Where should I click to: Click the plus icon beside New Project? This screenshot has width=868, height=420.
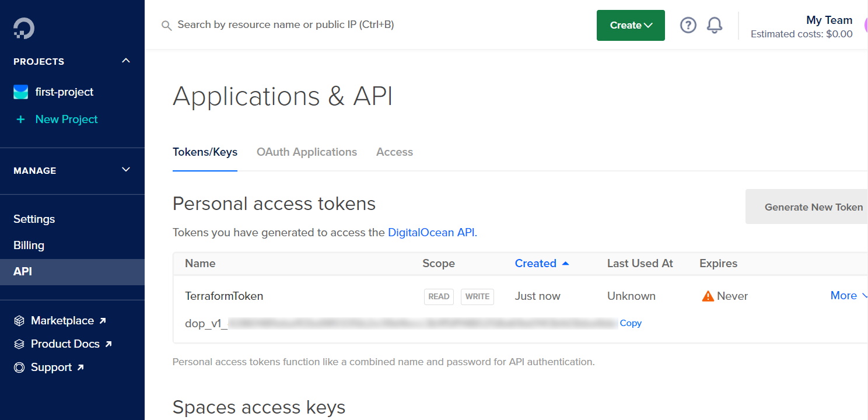click(x=21, y=120)
